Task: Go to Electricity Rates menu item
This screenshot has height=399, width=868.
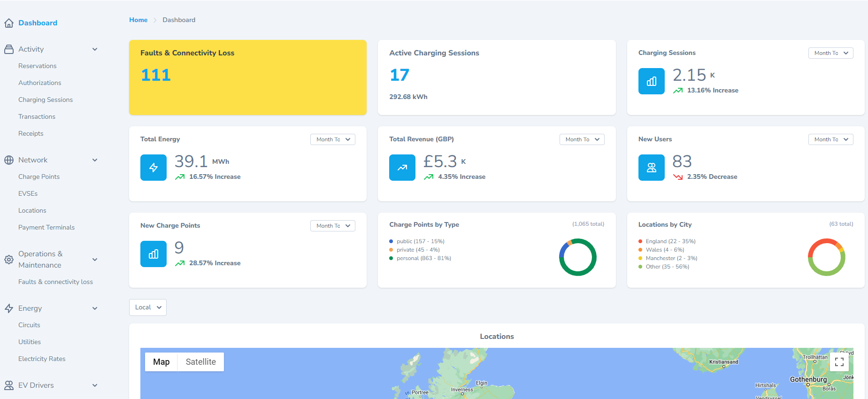Action: 42,359
